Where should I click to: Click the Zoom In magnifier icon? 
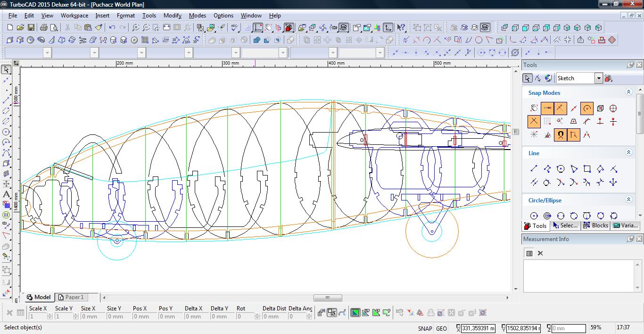coord(135,28)
